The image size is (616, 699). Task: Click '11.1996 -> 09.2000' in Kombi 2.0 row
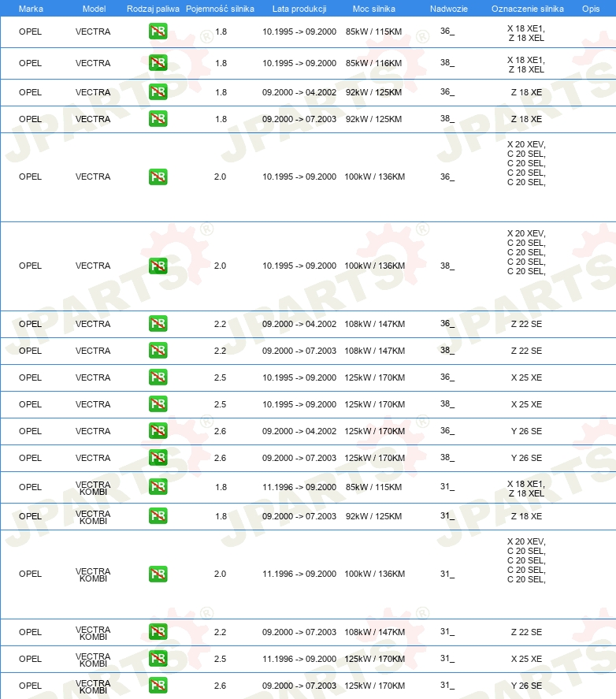pyautogui.click(x=299, y=574)
